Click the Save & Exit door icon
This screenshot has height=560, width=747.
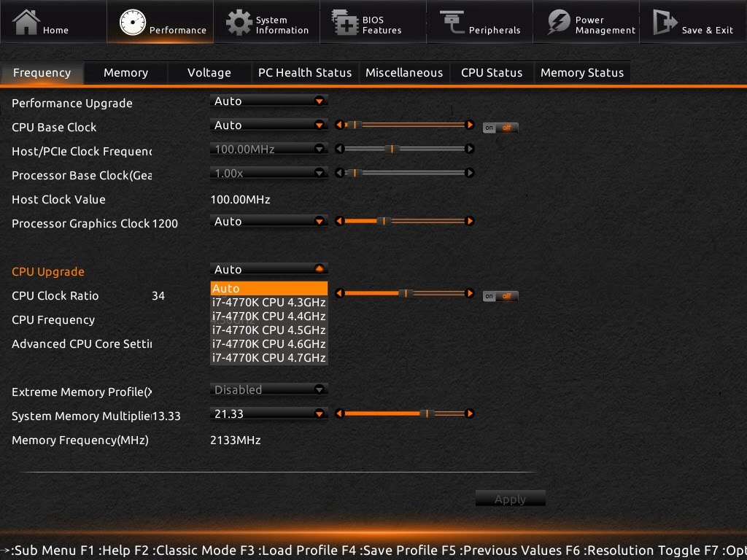(665, 22)
